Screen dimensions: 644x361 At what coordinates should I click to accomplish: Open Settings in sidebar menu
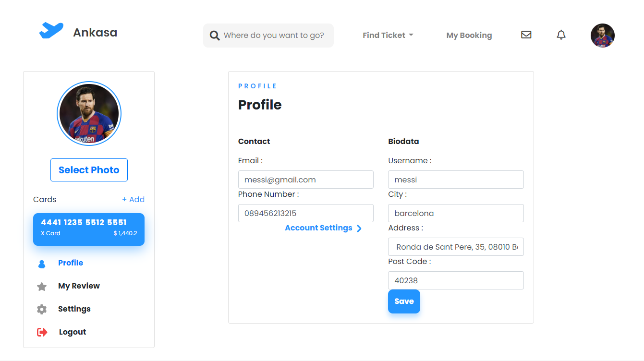(x=74, y=309)
